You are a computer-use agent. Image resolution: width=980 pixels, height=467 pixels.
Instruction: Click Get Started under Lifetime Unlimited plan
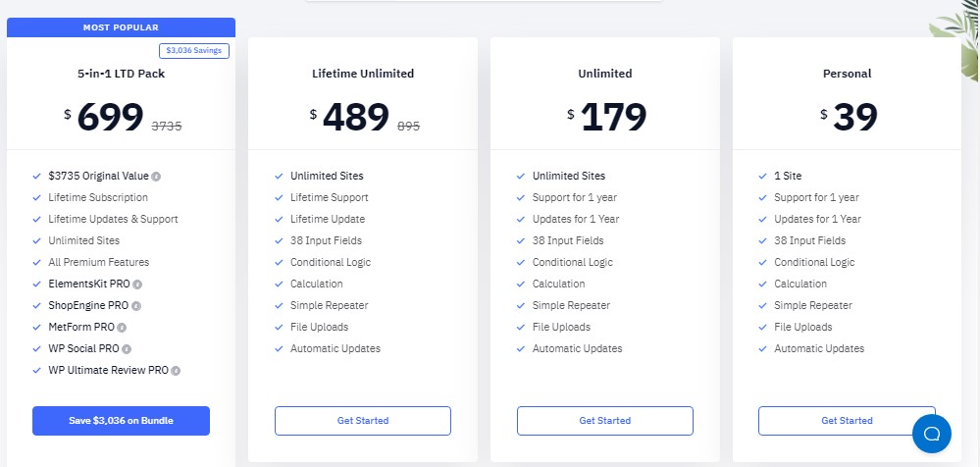363,421
